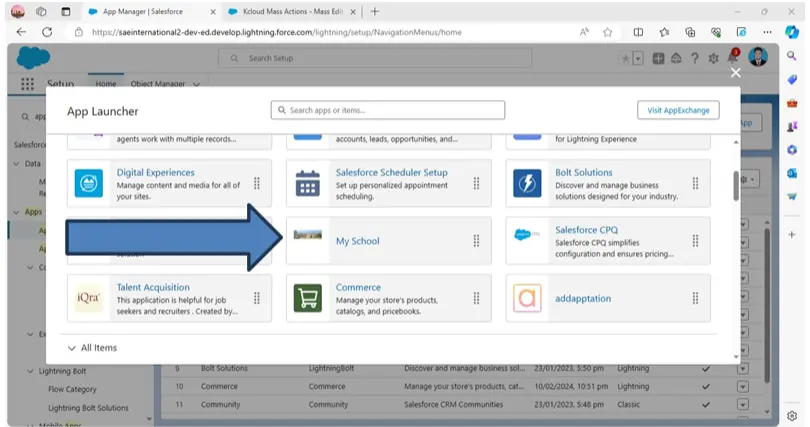Screen dimensions: 810x427
Task: Click the App Launcher vertical scrollbar
Action: pyautogui.click(x=736, y=187)
